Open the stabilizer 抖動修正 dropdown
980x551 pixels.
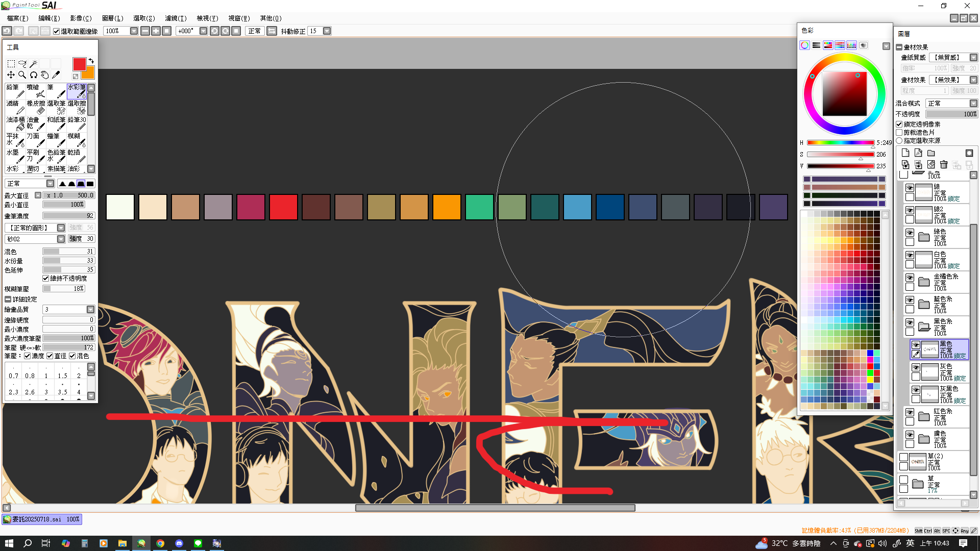(327, 31)
